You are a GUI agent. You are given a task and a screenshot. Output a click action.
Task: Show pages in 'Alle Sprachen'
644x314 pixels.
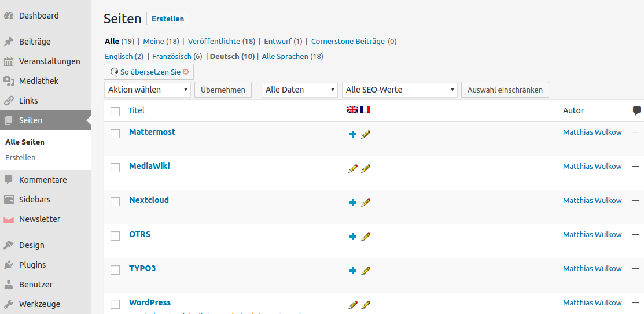click(285, 57)
